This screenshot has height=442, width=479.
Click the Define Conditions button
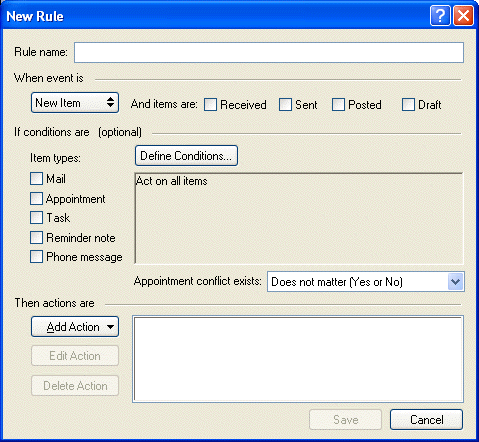[x=186, y=156]
